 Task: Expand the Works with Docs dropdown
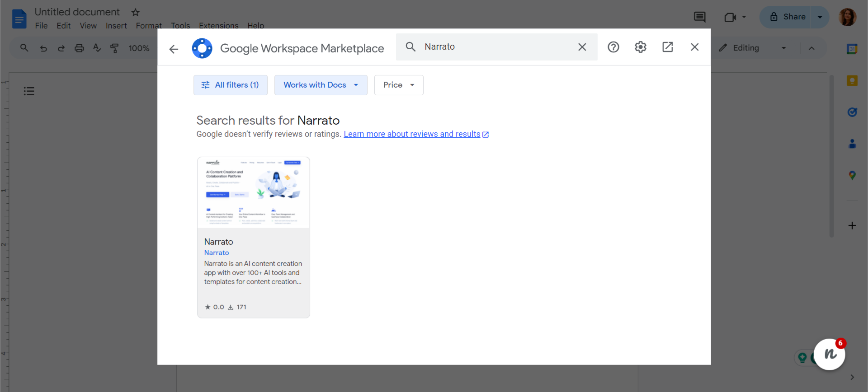click(321, 85)
